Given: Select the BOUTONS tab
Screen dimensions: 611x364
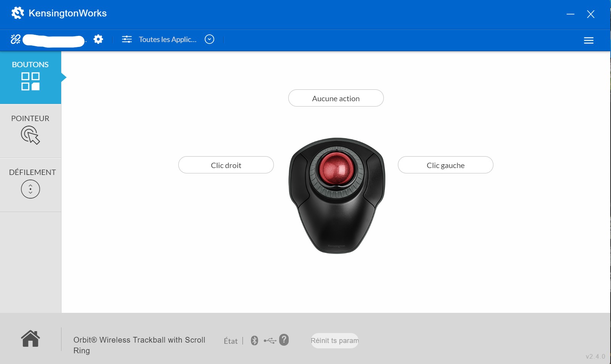Looking at the screenshot, I should [x=31, y=78].
